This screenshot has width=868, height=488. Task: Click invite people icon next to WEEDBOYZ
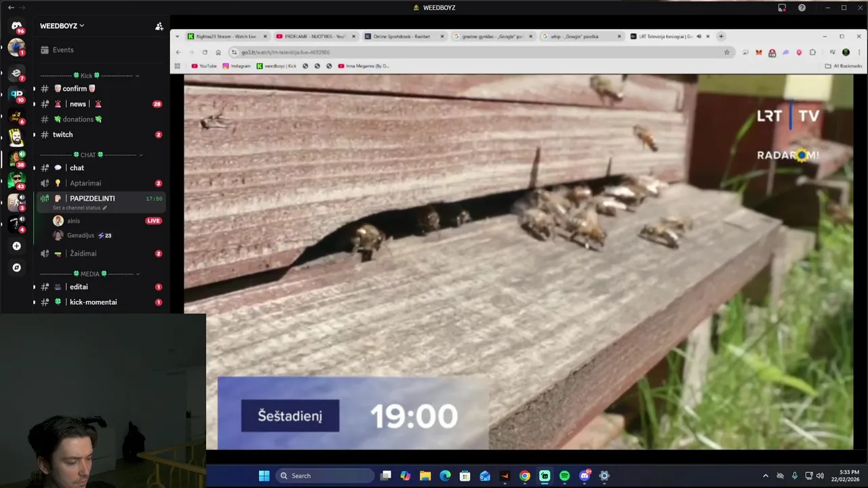pyautogui.click(x=159, y=26)
